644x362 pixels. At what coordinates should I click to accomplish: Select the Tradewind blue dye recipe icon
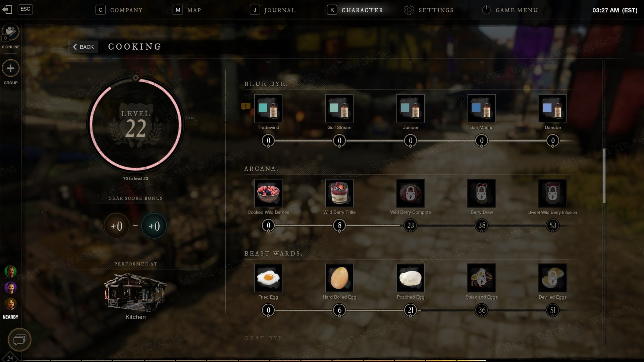tap(268, 108)
